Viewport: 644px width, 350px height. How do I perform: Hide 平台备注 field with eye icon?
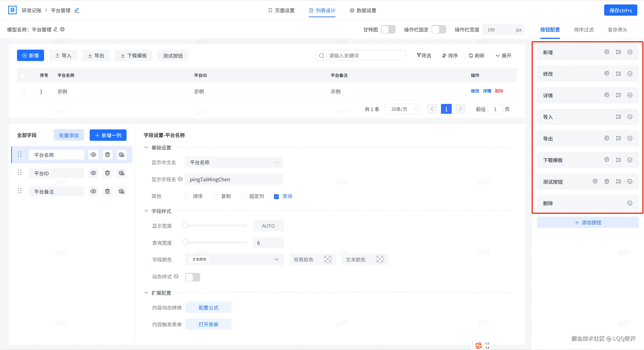click(93, 191)
